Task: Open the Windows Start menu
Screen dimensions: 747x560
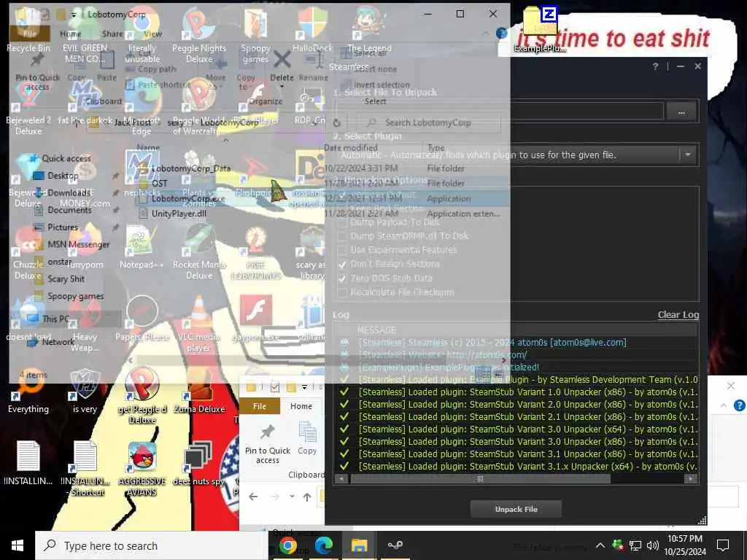Action: pos(18,545)
